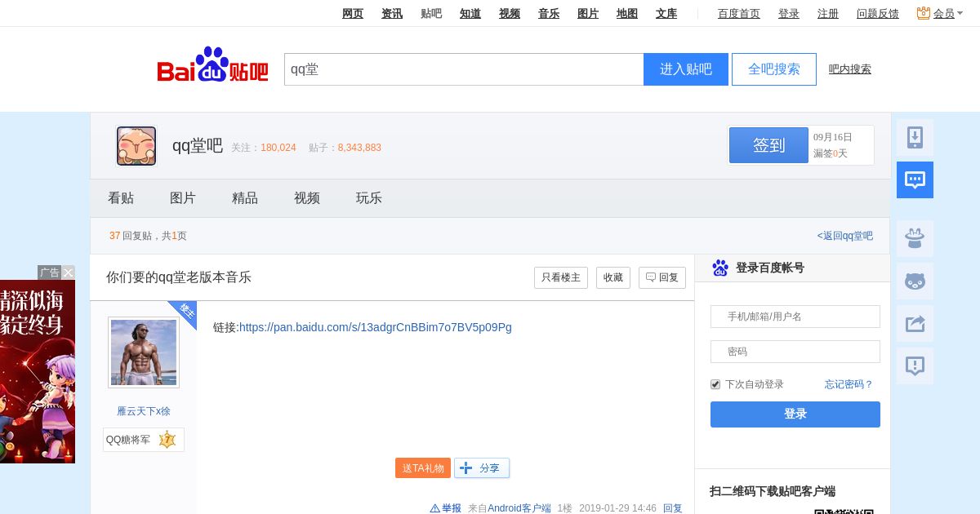Open the 音乐 nav item
The image size is (980, 514).
point(549,13)
